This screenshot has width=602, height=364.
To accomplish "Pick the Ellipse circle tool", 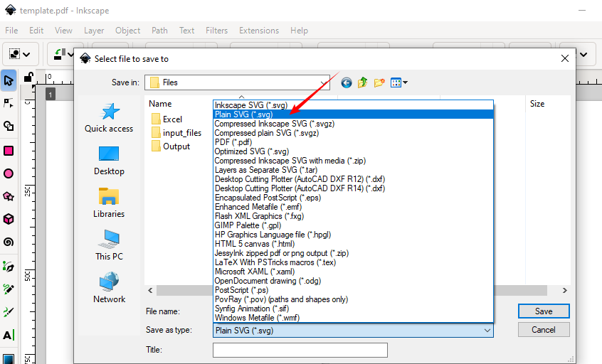I will pyautogui.click(x=9, y=173).
